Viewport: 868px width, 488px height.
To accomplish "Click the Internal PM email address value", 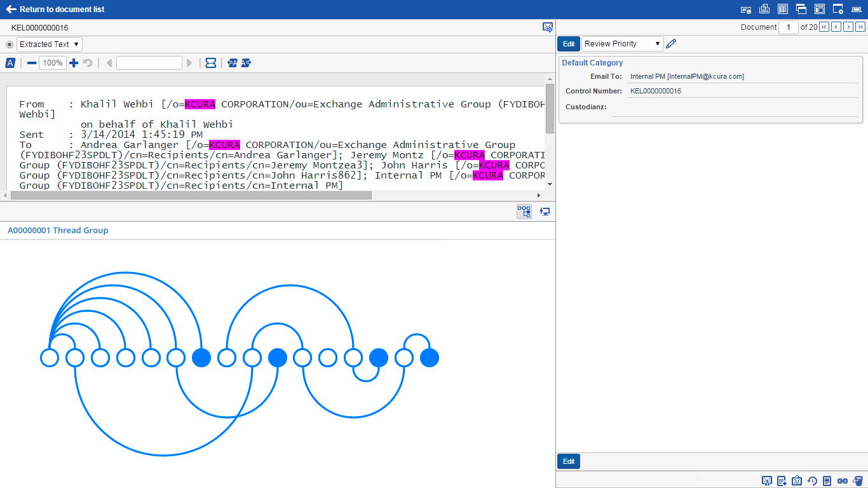I will 687,76.
